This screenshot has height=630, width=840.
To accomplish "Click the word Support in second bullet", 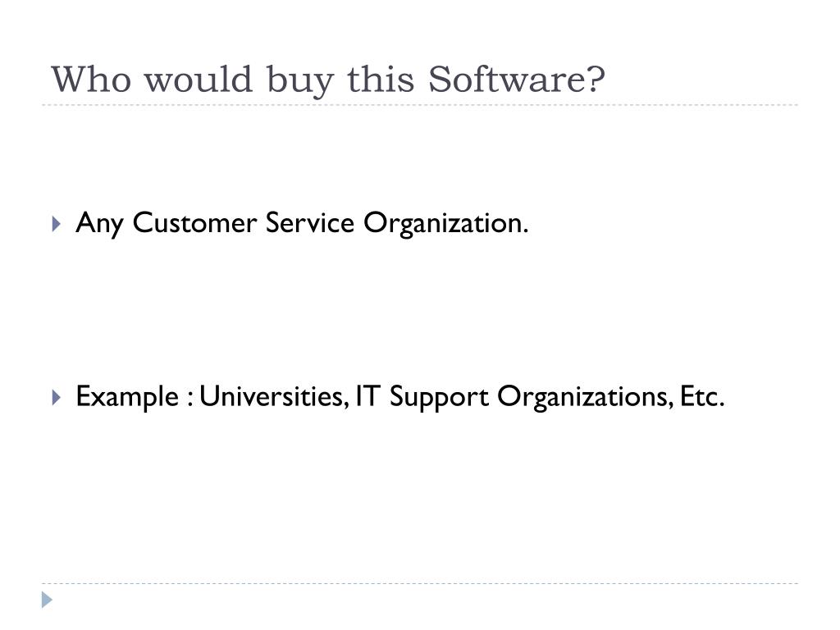I will click(x=439, y=398).
